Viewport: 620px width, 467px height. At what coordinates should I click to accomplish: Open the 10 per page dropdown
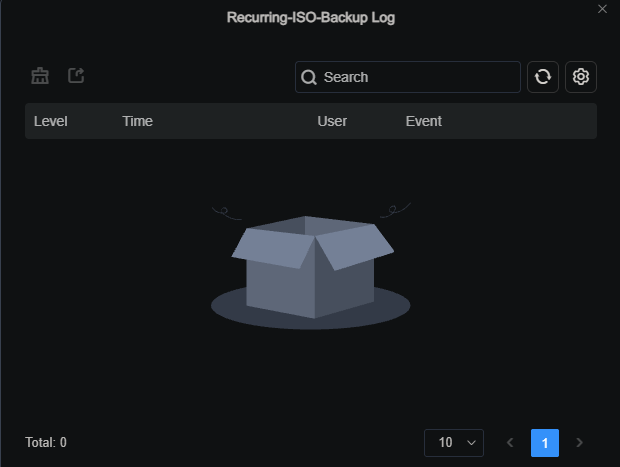point(454,442)
